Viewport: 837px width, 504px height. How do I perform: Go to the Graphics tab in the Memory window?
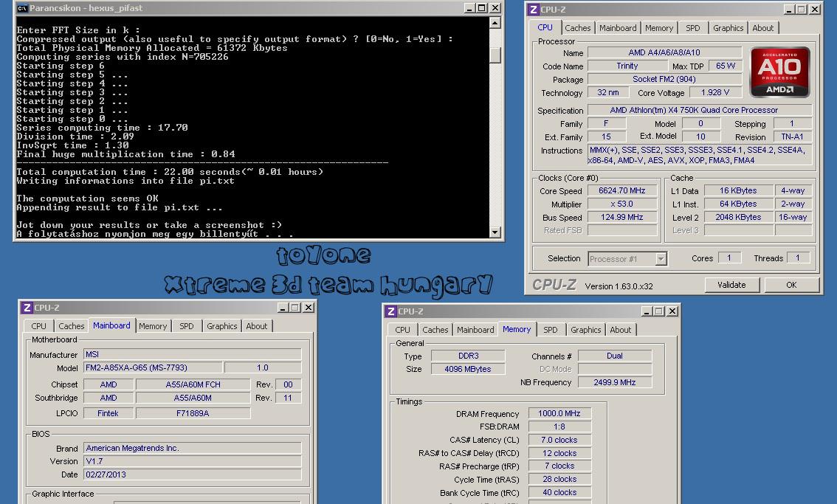click(585, 330)
